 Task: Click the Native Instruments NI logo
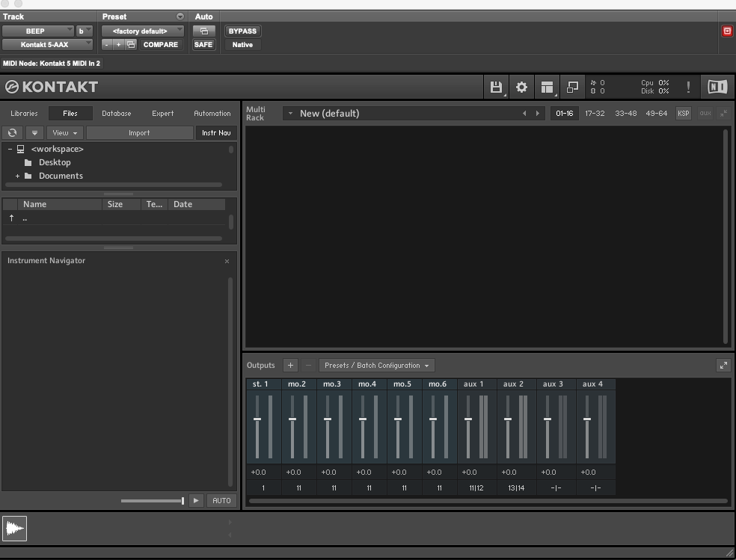coord(717,87)
